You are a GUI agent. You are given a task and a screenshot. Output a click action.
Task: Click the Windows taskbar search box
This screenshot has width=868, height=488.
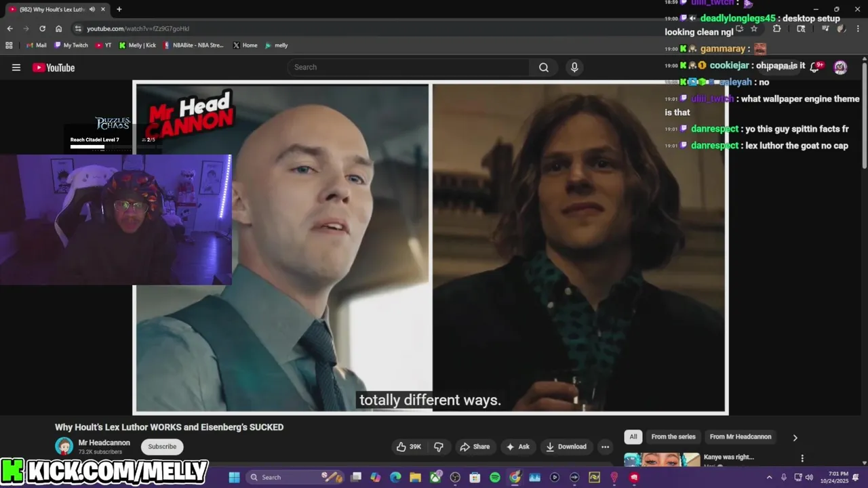pos(296,477)
